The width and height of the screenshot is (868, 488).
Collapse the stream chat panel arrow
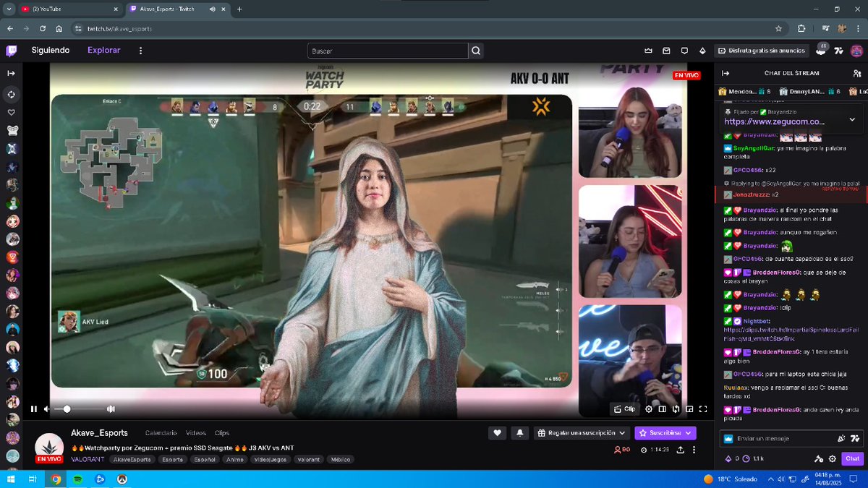(x=726, y=73)
